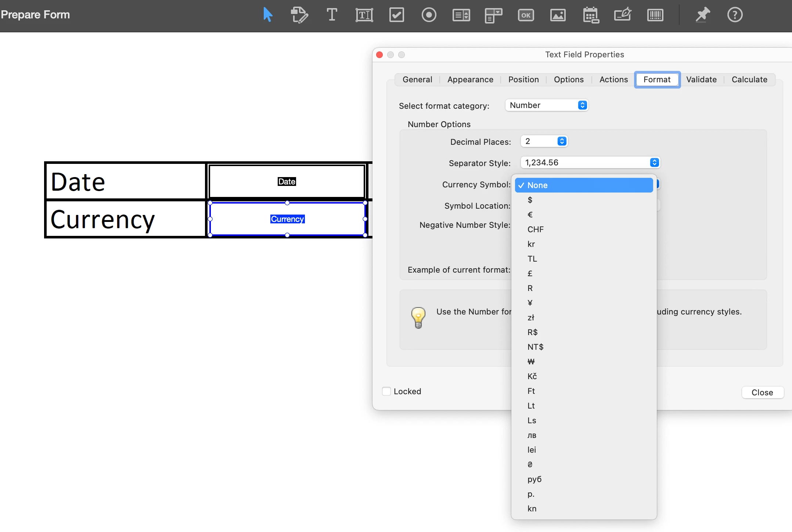Click the edit text and images tool

coord(299,15)
